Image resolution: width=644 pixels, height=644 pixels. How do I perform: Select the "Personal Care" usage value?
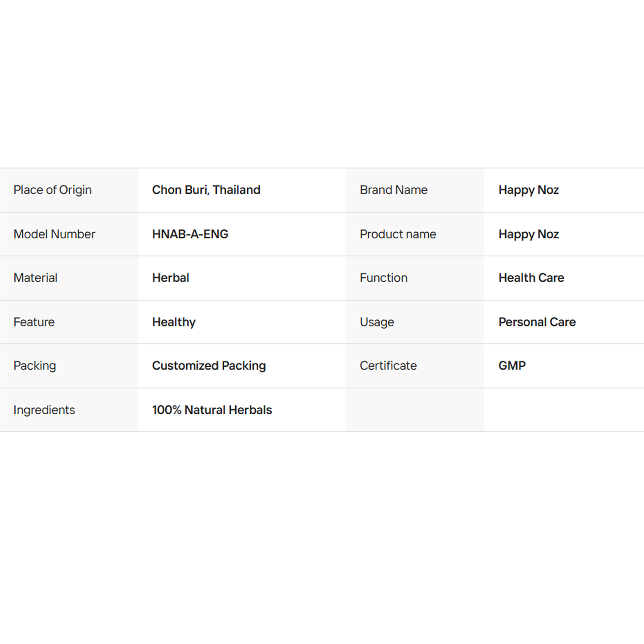537,322
